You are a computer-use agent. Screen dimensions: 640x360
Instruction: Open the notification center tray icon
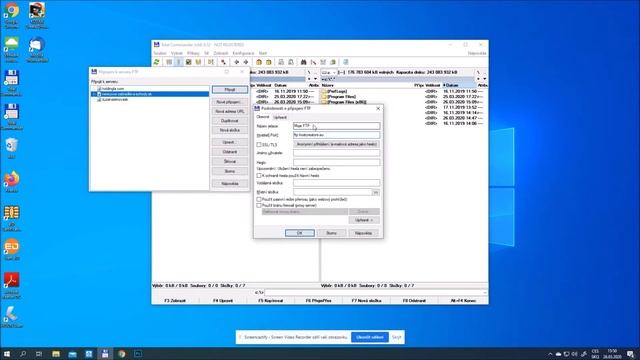pos(631,354)
